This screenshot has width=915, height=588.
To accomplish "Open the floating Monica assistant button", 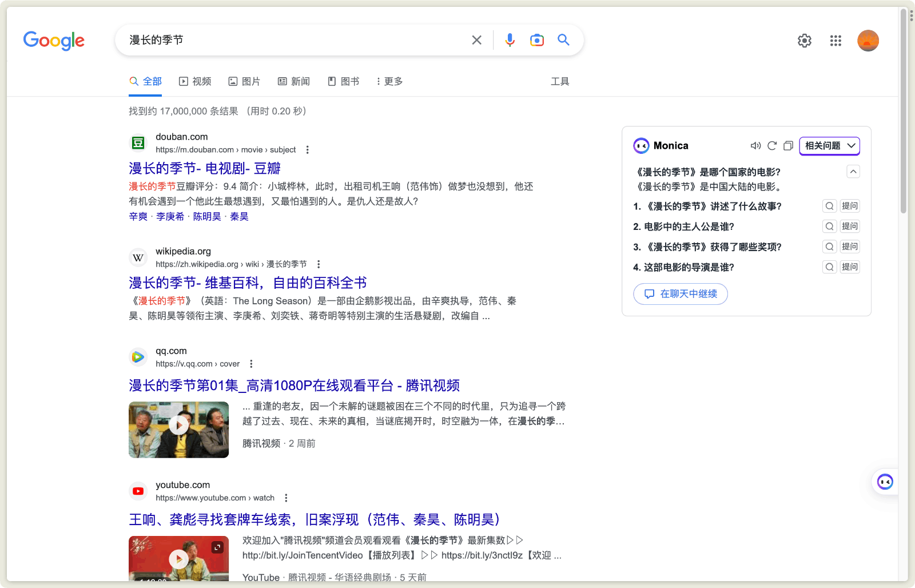I will (885, 482).
